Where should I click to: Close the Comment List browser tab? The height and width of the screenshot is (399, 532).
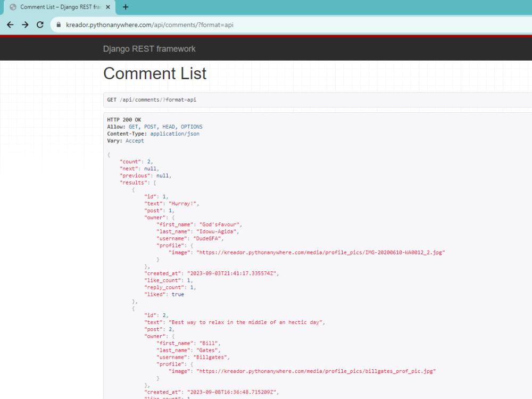click(x=109, y=7)
